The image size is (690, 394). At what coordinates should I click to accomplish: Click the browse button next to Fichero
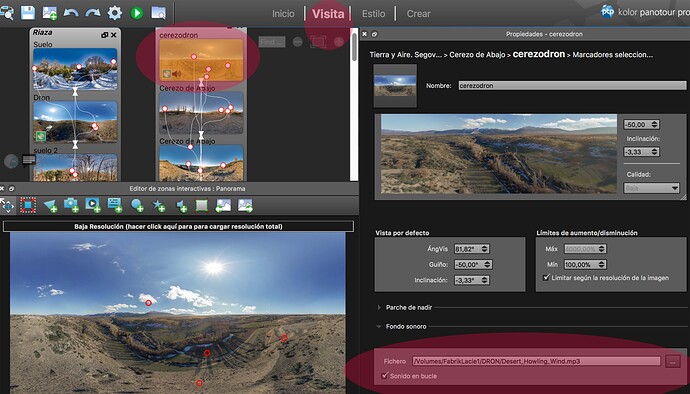point(672,361)
